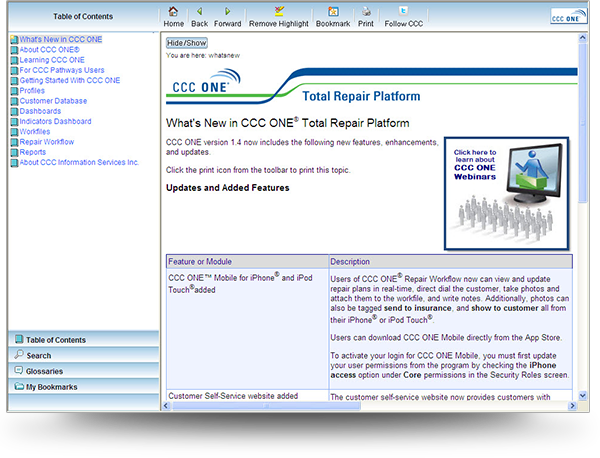Open the Repair Workflow section
Image resolution: width=600 pixels, height=458 pixels.
click(47, 142)
